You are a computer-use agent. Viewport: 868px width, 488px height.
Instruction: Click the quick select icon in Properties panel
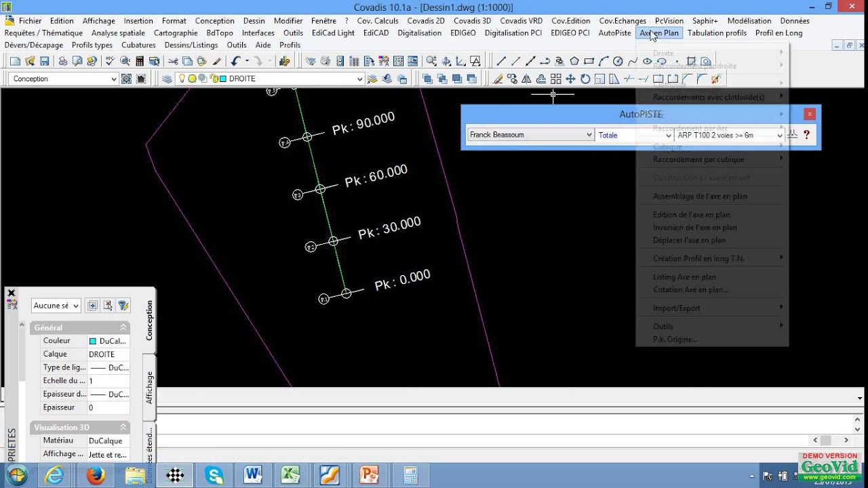point(123,306)
